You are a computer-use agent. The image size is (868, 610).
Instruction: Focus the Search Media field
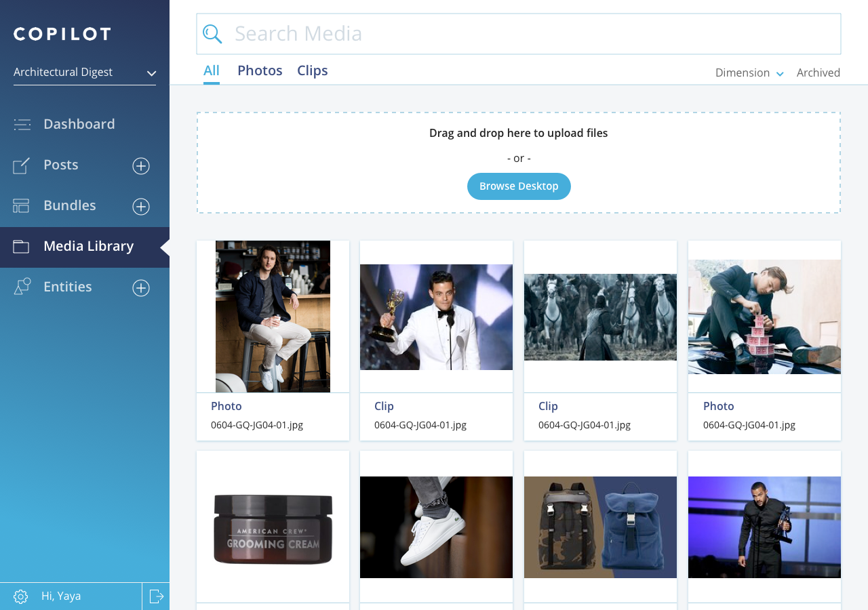coord(519,34)
